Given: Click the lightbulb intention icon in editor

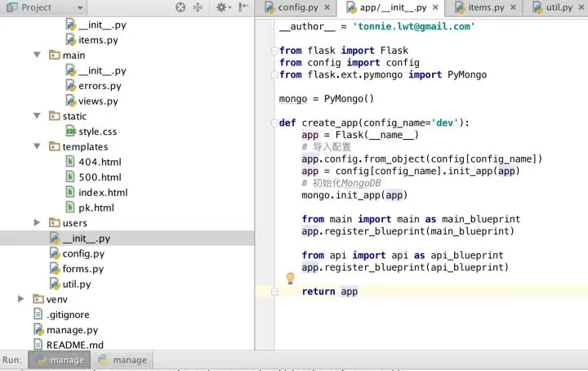Looking at the screenshot, I should 289,279.
